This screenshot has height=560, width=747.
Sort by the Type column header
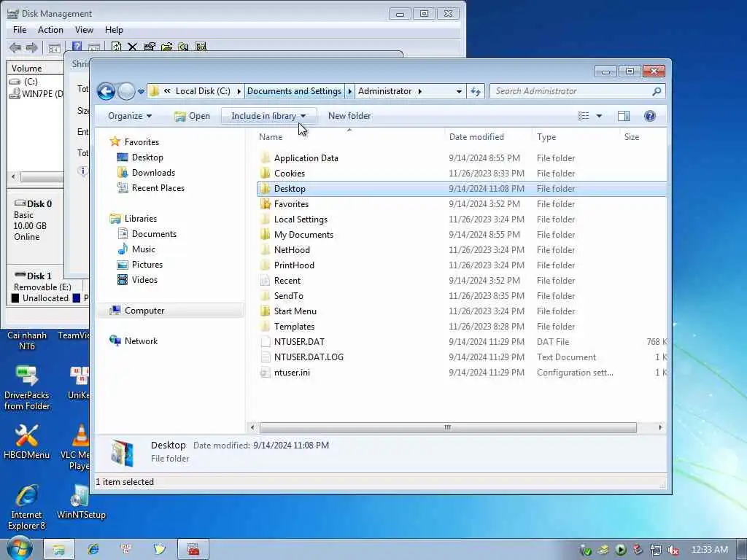546,136
